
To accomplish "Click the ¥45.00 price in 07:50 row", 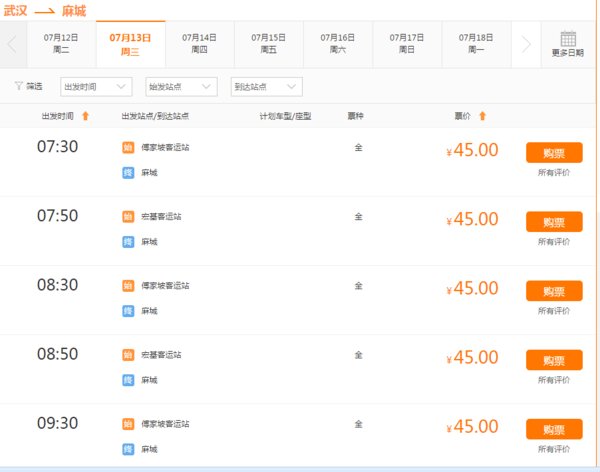I will 473,219.
